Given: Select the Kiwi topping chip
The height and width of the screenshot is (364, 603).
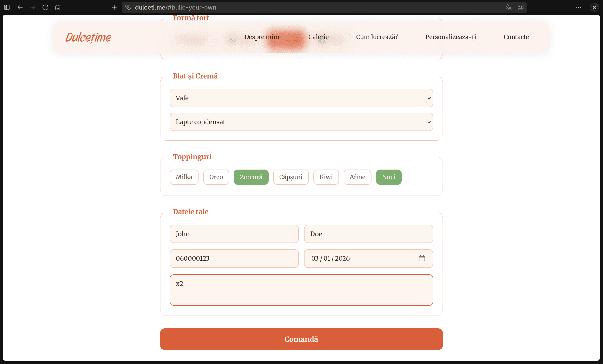Looking at the screenshot, I should pos(326,177).
